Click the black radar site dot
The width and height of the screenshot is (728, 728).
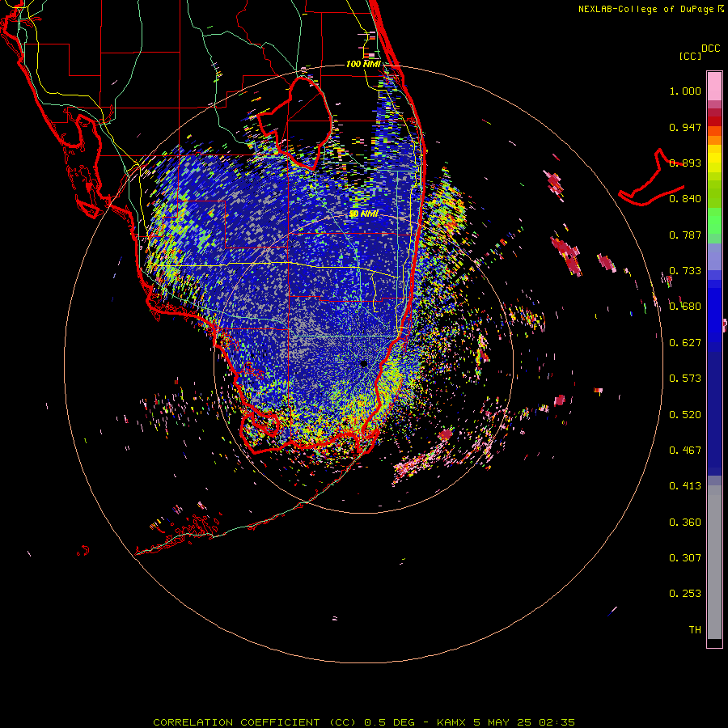point(364,363)
